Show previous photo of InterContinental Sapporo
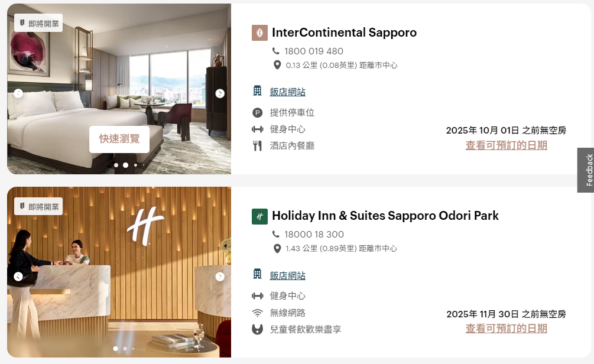This screenshot has width=594, height=364. coord(18,93)
